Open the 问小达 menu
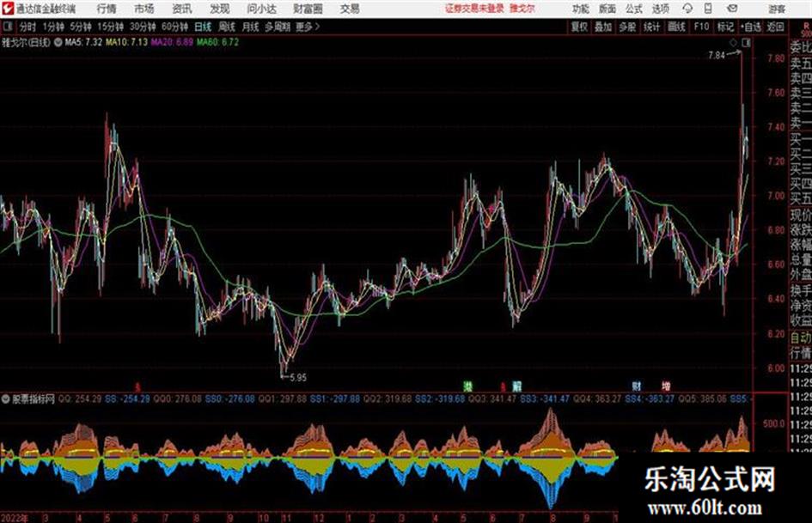812x523 pixels. point(261,9)
